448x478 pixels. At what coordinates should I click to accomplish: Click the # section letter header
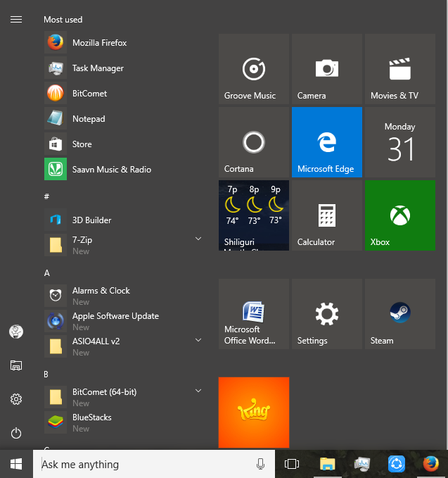point(46,196)
